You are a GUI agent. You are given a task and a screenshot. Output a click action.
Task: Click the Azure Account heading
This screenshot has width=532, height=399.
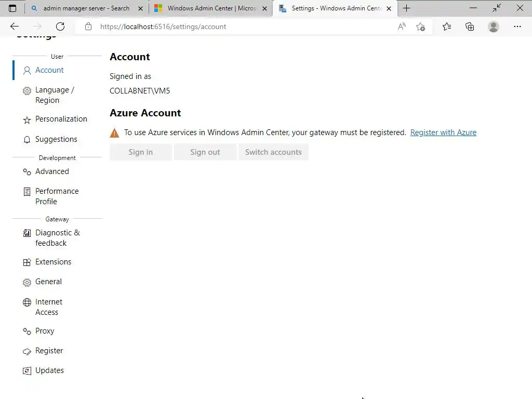[145, 113]
